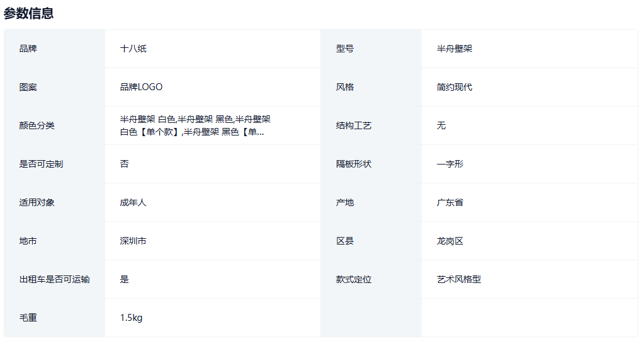Select the 品牌LOGO pattern value
The image size is (644, 341).
(142, 87)
